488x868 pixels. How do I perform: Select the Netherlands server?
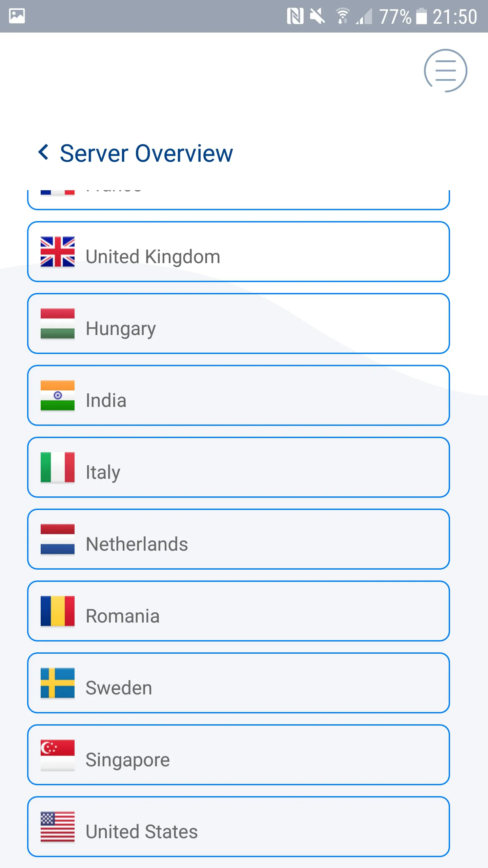[238, 539]
